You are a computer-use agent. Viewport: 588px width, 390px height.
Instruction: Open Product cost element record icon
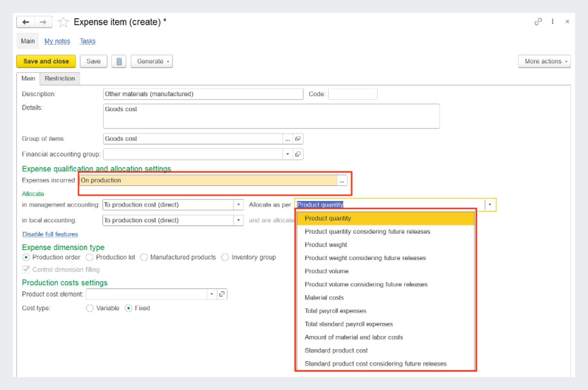coord(222,294)
